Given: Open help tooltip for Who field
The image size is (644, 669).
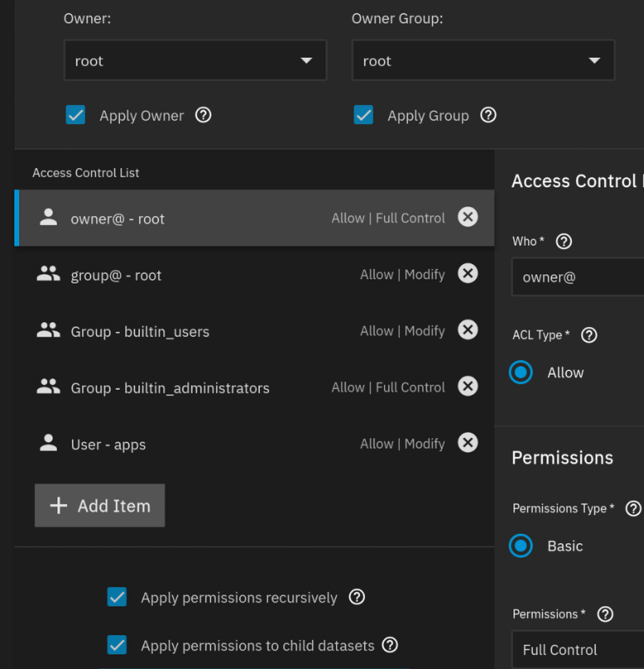Looking at the screenshot, I should click(564, 241).
